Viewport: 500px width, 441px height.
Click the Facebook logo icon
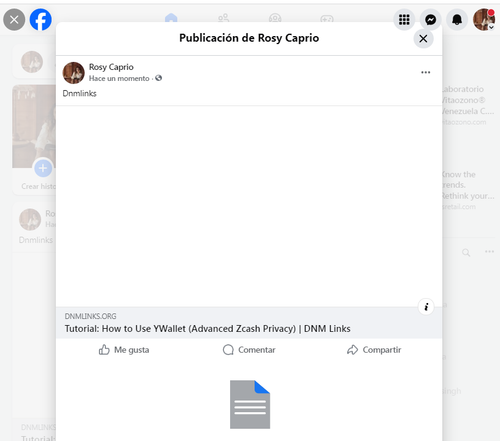(41, 20)
